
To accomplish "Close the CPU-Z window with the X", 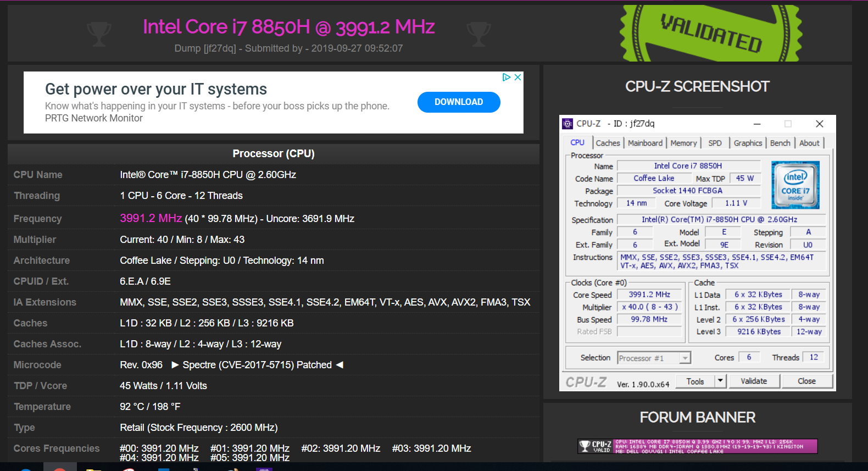I will click(x=819, y=124).
